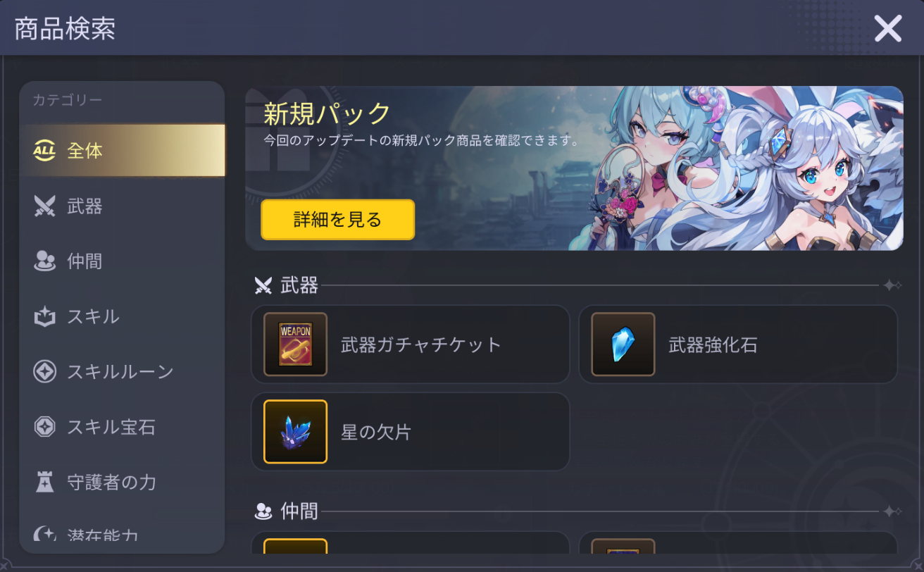Click the crossed swords icon beside 武器 category
Viewport: 924px width, 572px height.
pos(44,206)
